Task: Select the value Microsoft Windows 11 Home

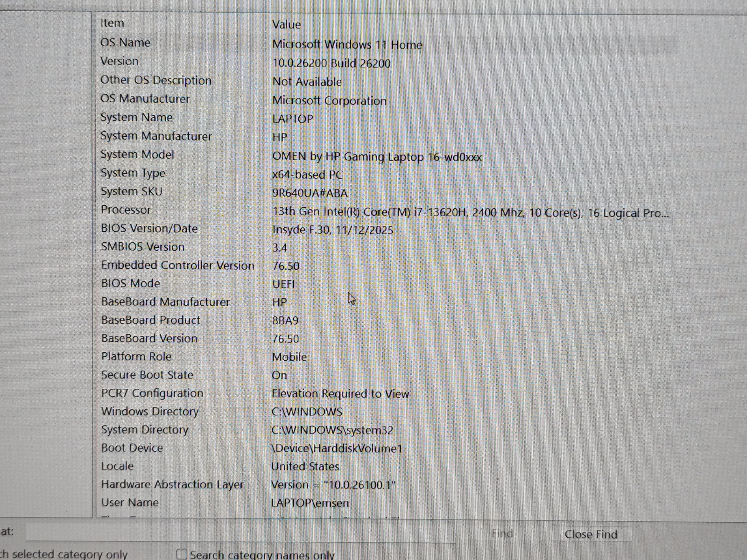Action: (x=347, y=45)
